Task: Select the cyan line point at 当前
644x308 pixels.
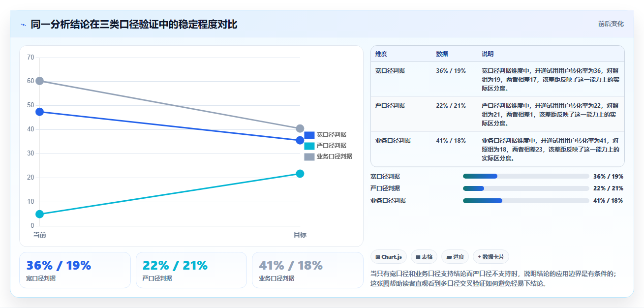Action: click(40, 214)
